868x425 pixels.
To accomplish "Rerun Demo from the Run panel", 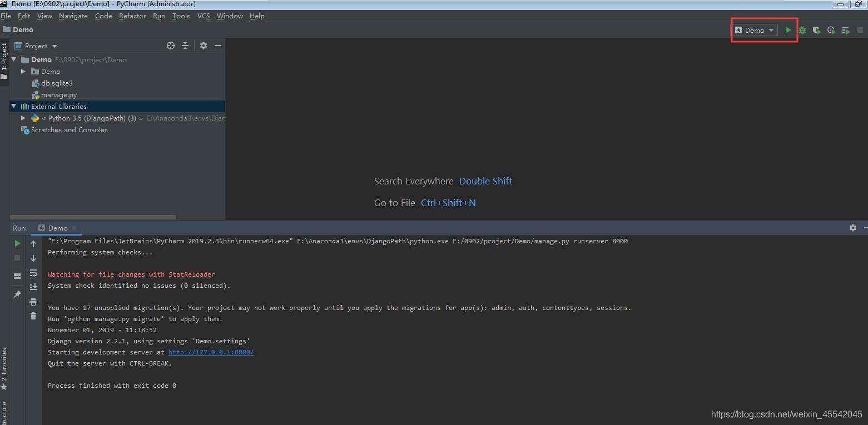I will (17, 243).
